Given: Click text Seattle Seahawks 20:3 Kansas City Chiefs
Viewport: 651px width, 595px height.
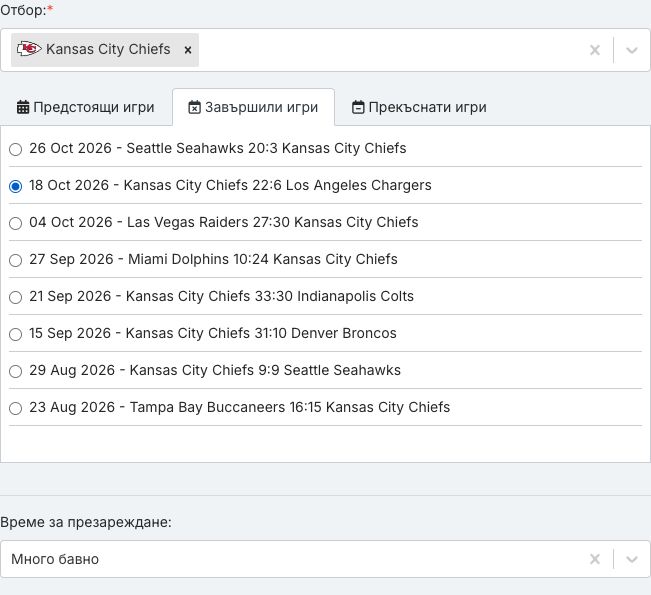Looking at the screenshot, I should tap(266, 148).
